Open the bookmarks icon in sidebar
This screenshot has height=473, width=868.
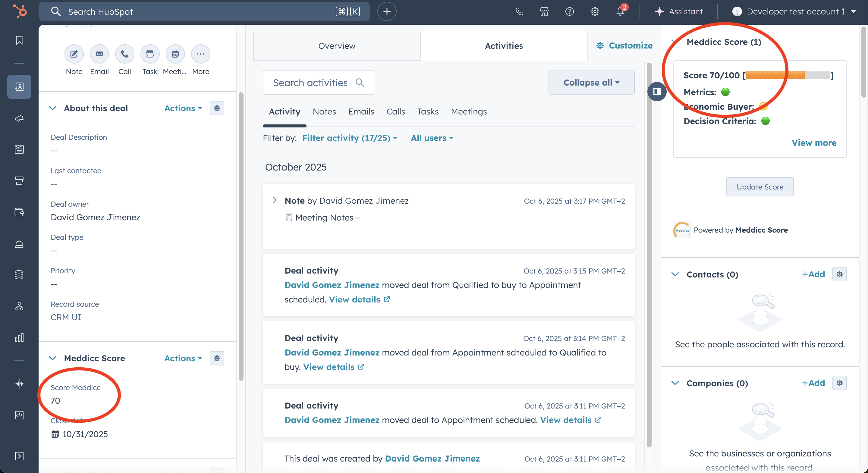pyautogui.click(x=19, y=40)
